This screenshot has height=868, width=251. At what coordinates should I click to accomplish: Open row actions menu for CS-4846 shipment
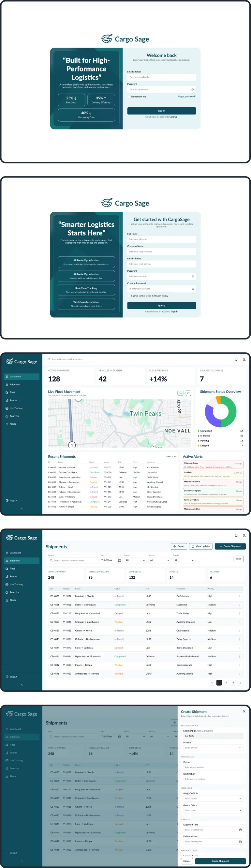[x=240, y=674]
